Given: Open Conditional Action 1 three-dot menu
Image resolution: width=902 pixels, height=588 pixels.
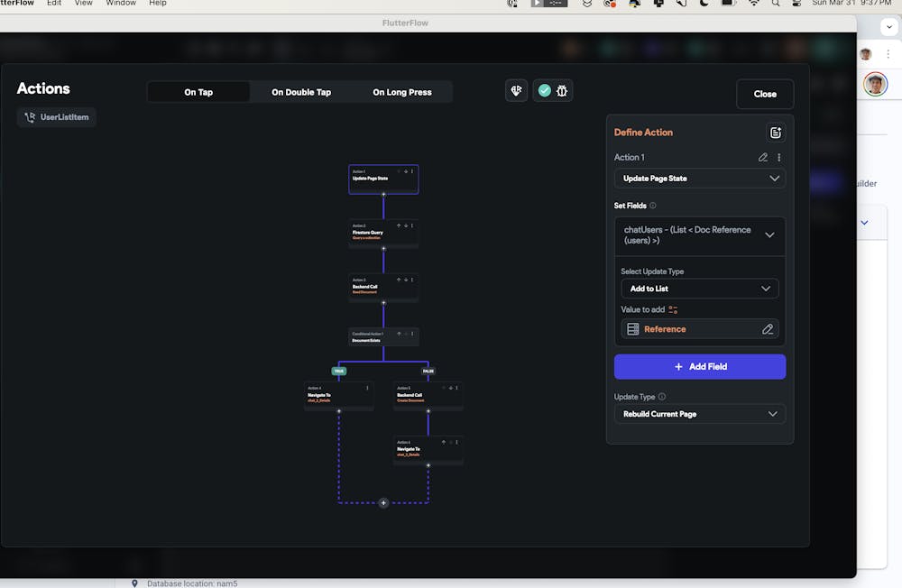Looking at the screenshot, I should [412, 334].
